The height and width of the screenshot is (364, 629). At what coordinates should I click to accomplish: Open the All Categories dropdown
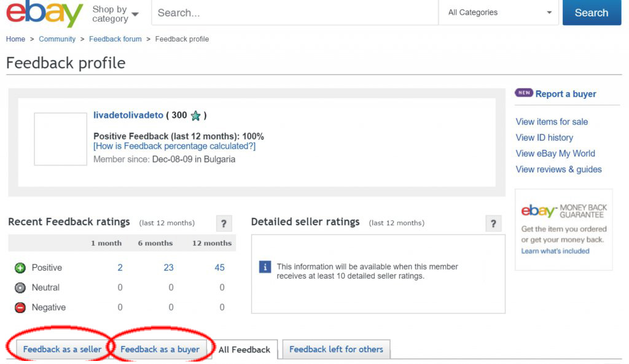(x=499, y=12)
